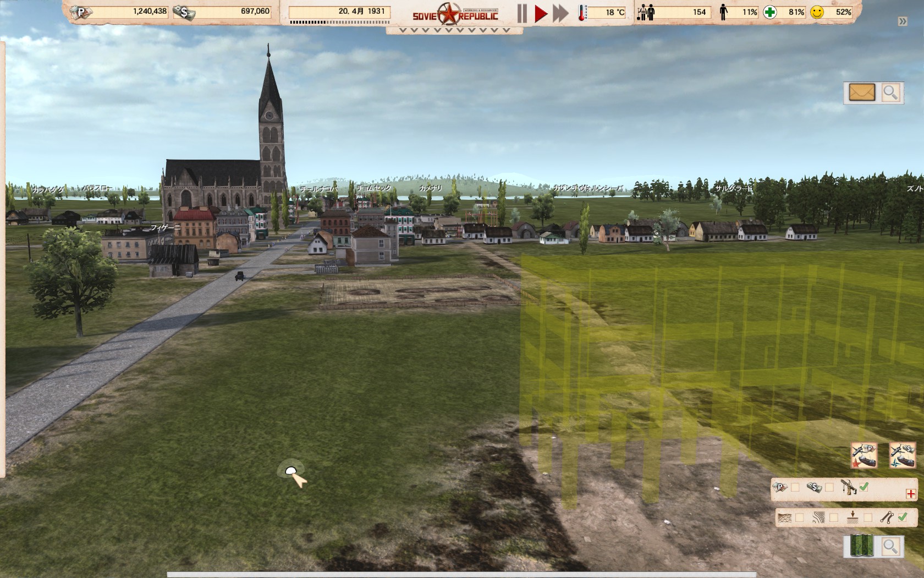Click the フィゲーニ town label
Viewport: 924px width, 578px height.
point(166,227)
